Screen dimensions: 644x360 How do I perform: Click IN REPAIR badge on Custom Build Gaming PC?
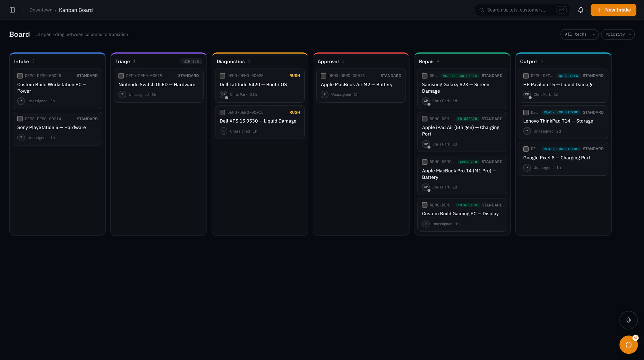[467, 205]
